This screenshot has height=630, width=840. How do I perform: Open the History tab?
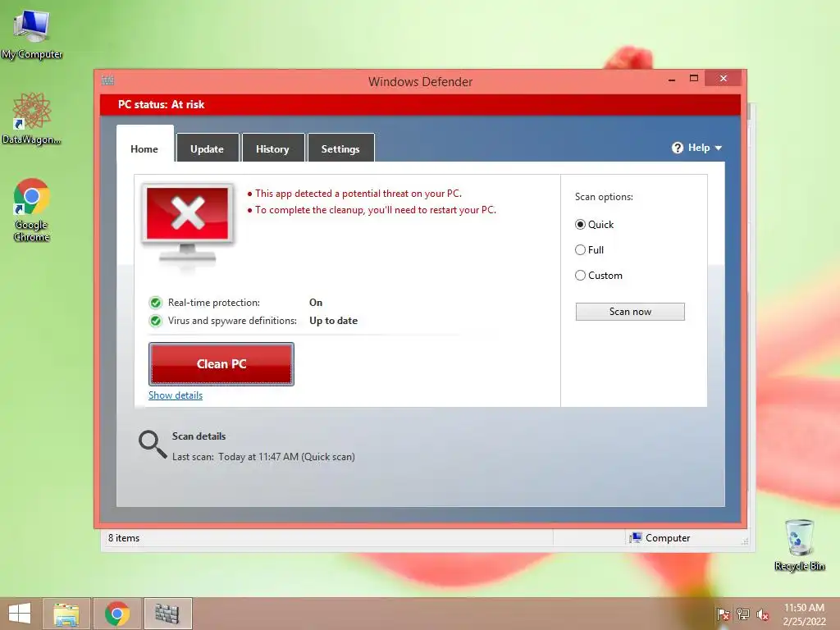(x=272, y=148)
